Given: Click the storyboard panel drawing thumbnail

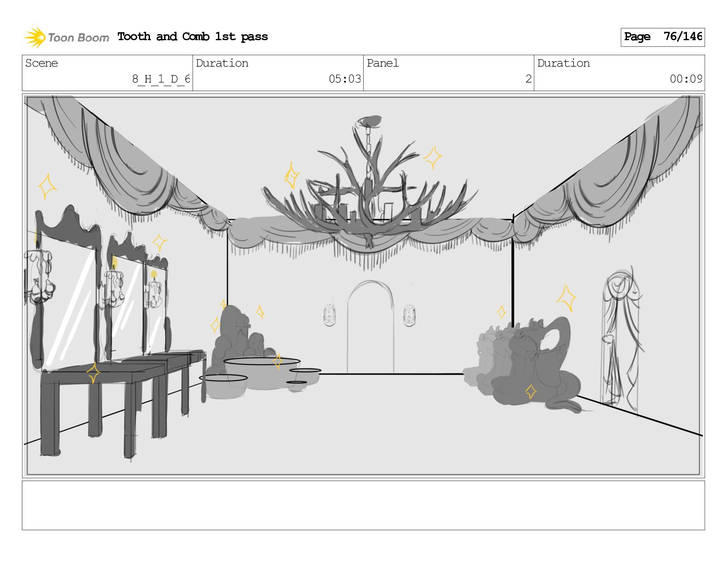Looking at the screenshot, I should point(363,286).
